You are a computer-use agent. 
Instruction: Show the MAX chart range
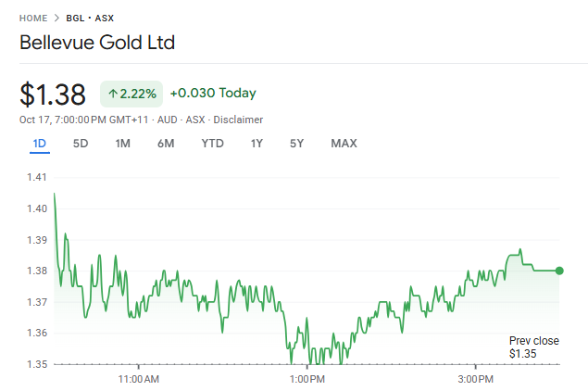(344, 144)
